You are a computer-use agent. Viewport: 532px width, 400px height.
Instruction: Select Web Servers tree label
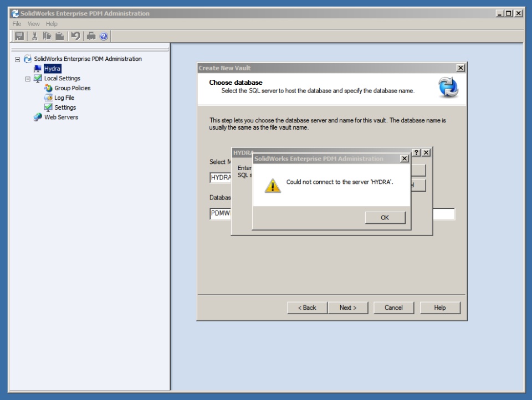click(61, 117)
